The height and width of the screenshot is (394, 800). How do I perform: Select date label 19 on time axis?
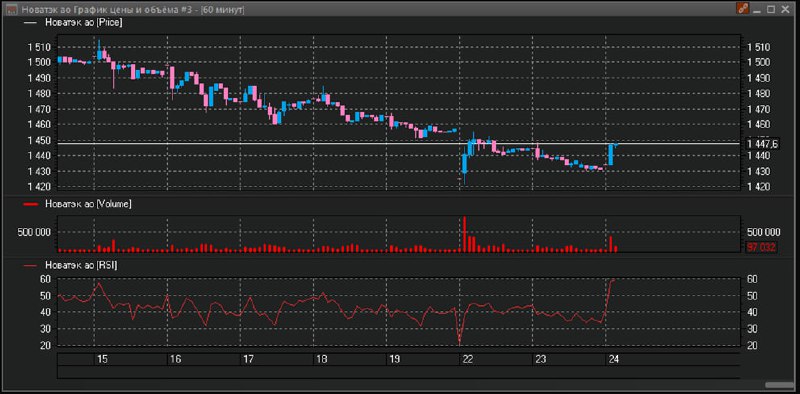click(394, 359)
